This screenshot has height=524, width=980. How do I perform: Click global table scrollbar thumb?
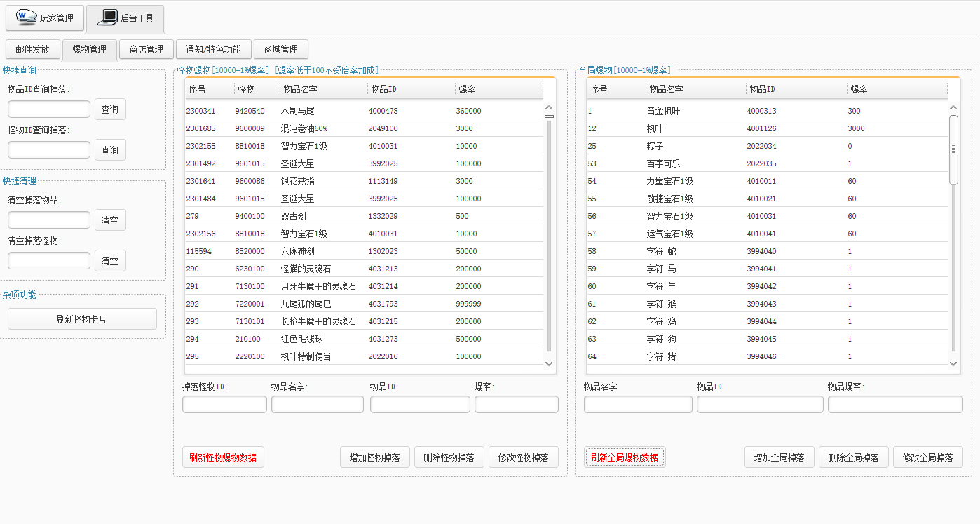point(953,149)
